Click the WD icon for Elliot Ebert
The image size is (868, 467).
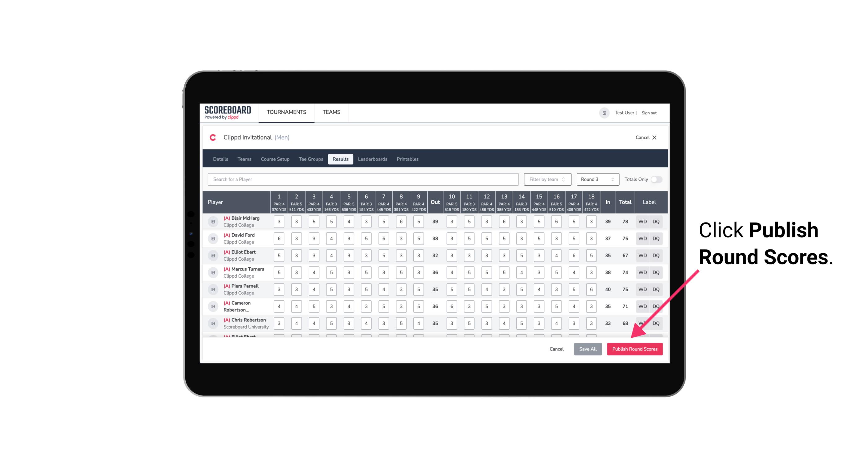pos(643,255)
